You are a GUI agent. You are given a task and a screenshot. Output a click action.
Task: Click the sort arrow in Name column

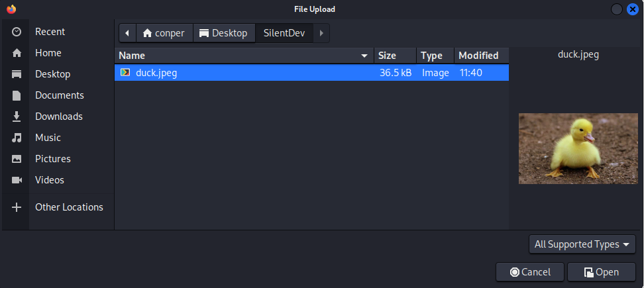(364, 56)
